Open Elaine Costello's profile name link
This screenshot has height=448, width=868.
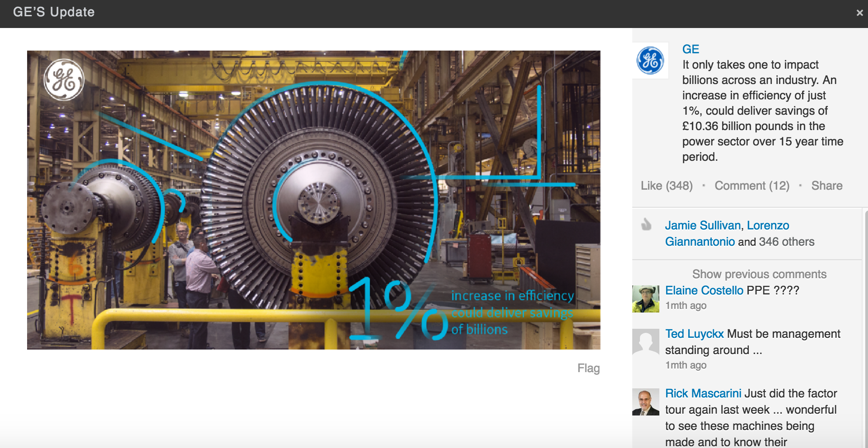704,290
